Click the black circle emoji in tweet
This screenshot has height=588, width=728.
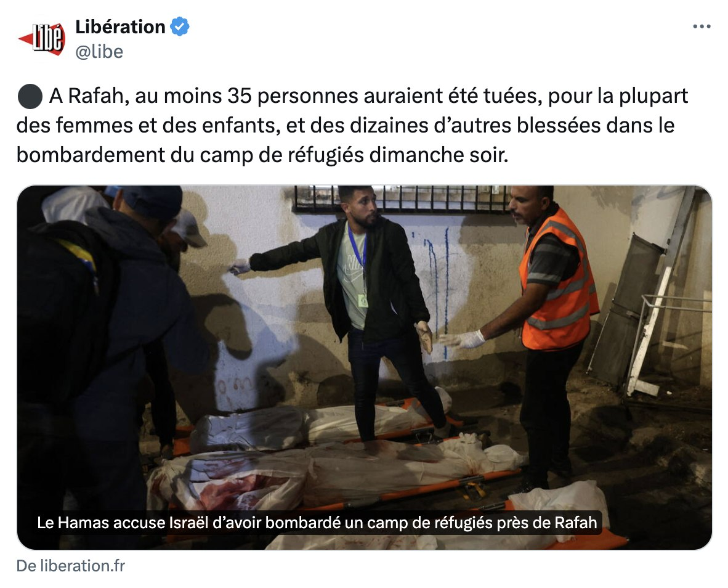tap(30, 96)
